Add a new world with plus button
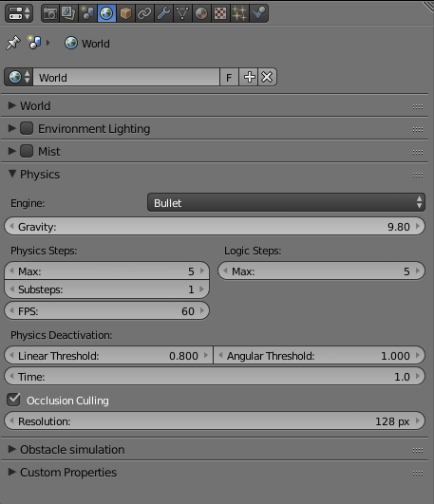 click(249, 77)
